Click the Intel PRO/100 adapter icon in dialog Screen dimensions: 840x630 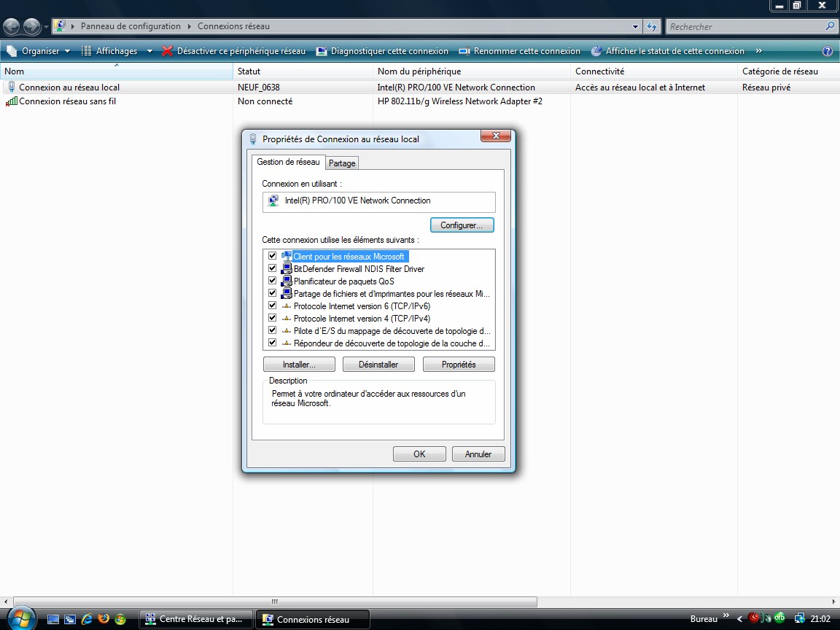coord(273,201)
